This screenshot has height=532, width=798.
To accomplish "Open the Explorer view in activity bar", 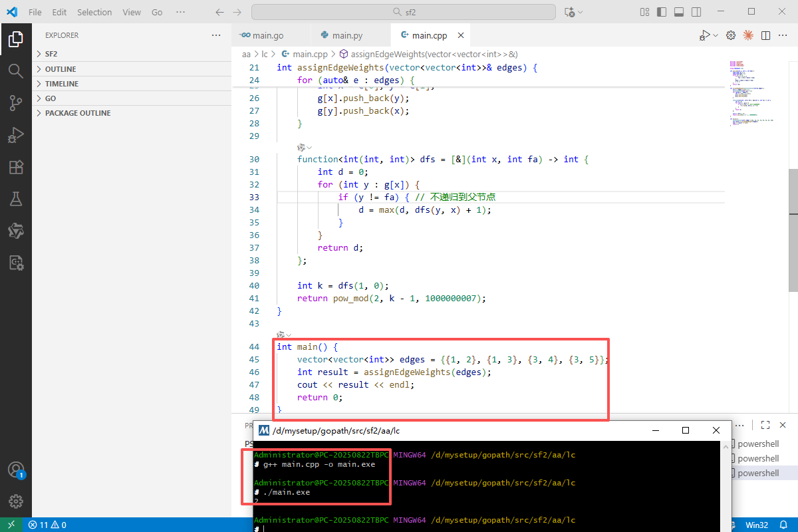I will (16, 39).
